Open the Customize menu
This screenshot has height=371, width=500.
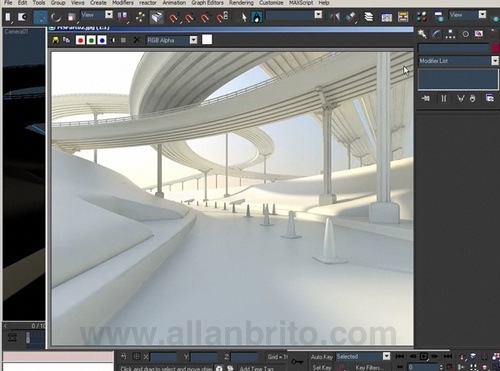(x=271, y=3)
